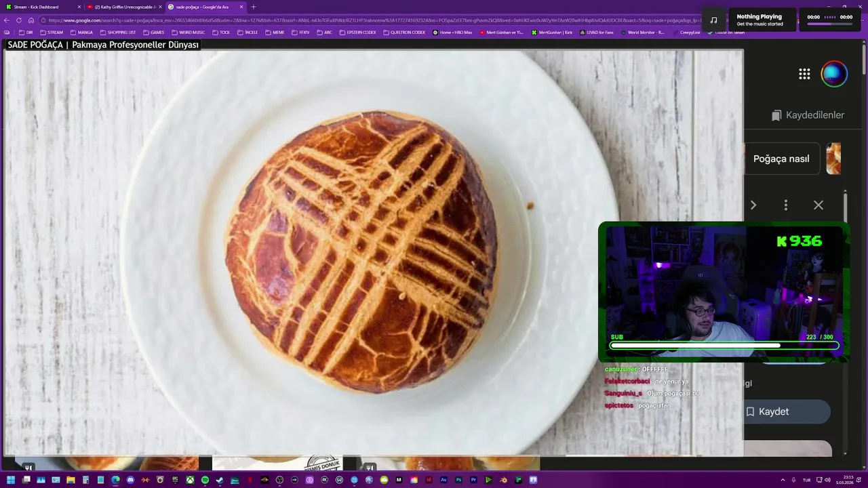Open the SADE POĞAÇA Pakmaya title link
868x488 pixels.
pos(103,45)
